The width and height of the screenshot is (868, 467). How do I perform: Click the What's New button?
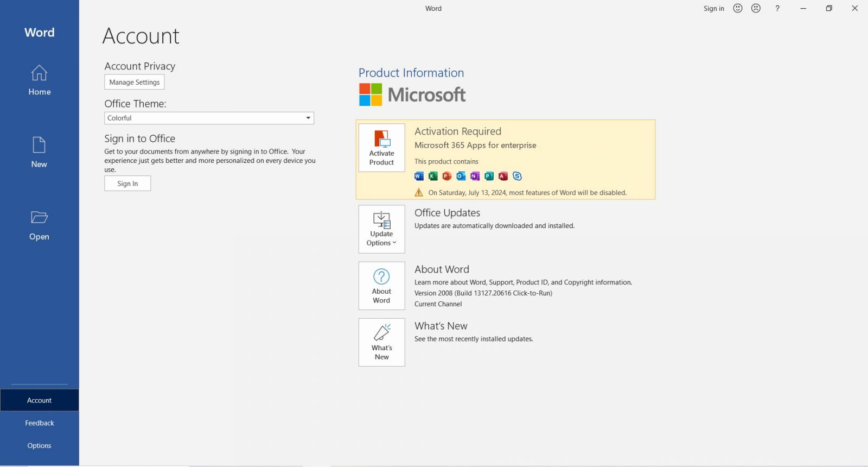381,342
